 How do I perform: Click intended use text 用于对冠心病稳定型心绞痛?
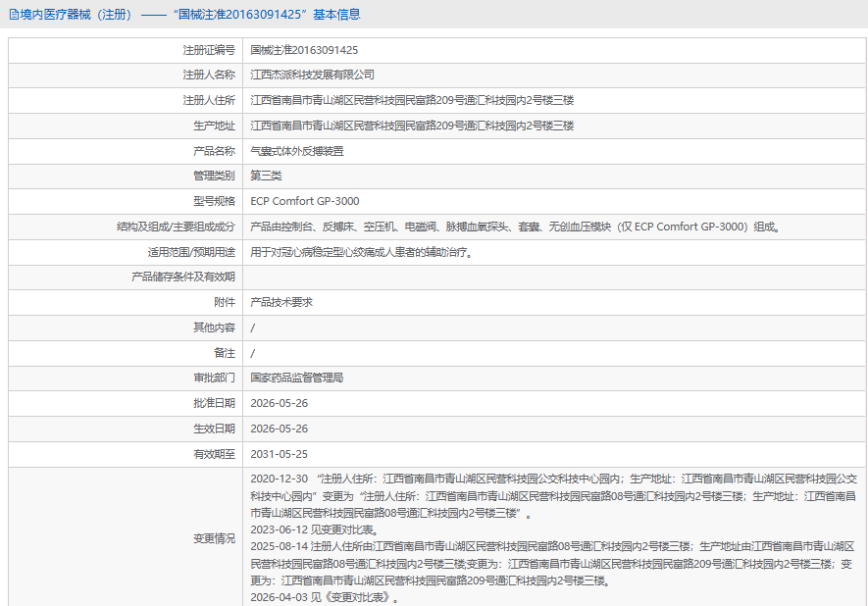pyautogui.click(x=361, y=252)
